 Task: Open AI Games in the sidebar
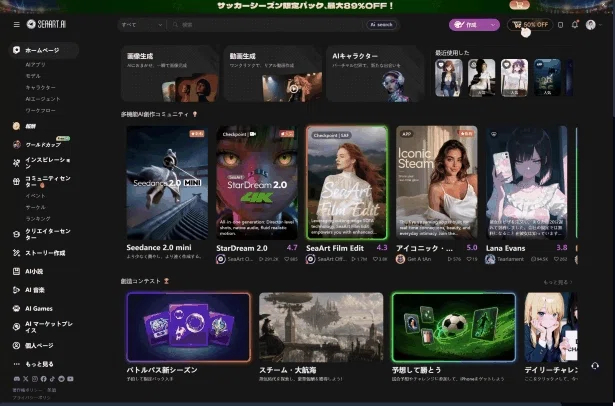pos(38,309)
